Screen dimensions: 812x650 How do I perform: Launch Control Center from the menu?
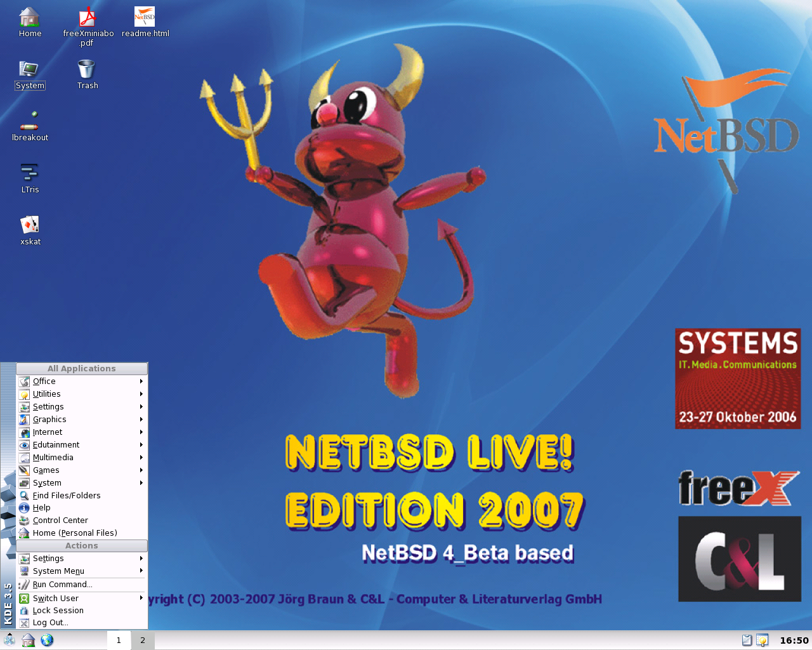[82, 521]
